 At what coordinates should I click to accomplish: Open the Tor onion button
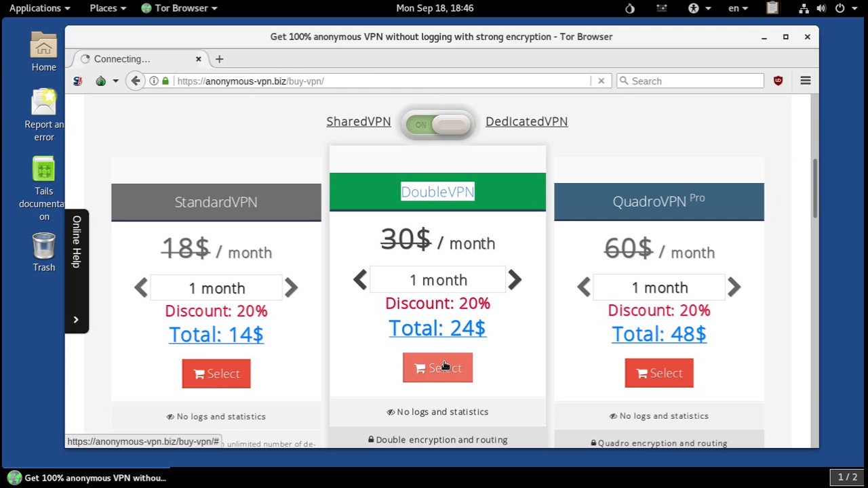tap(100, 81)
